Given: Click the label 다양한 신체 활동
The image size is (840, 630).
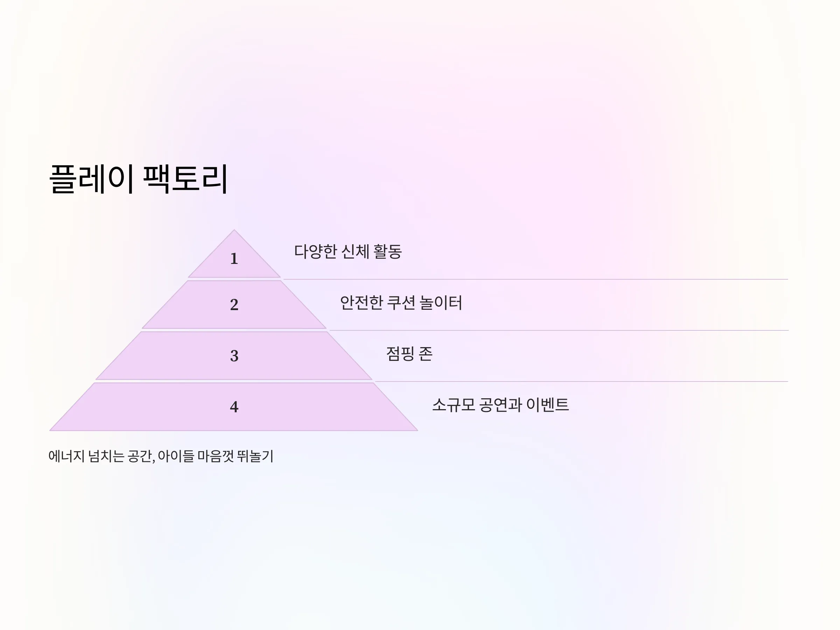Looking at the screenshot, I should pos(348,252).
